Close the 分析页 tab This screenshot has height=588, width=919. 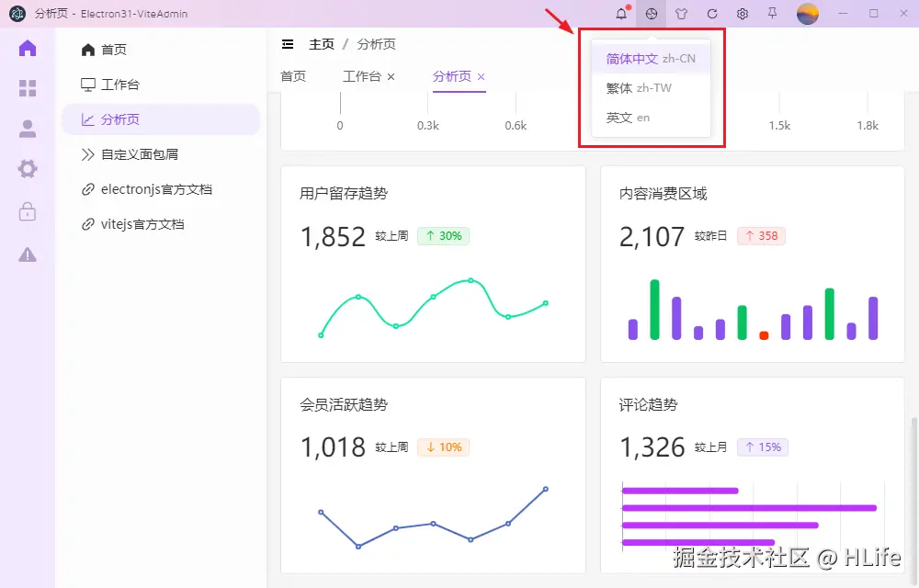click(482, 77)
